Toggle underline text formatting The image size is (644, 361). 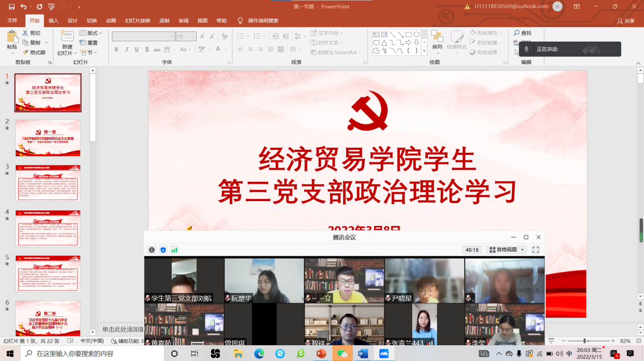pos(137,49)
